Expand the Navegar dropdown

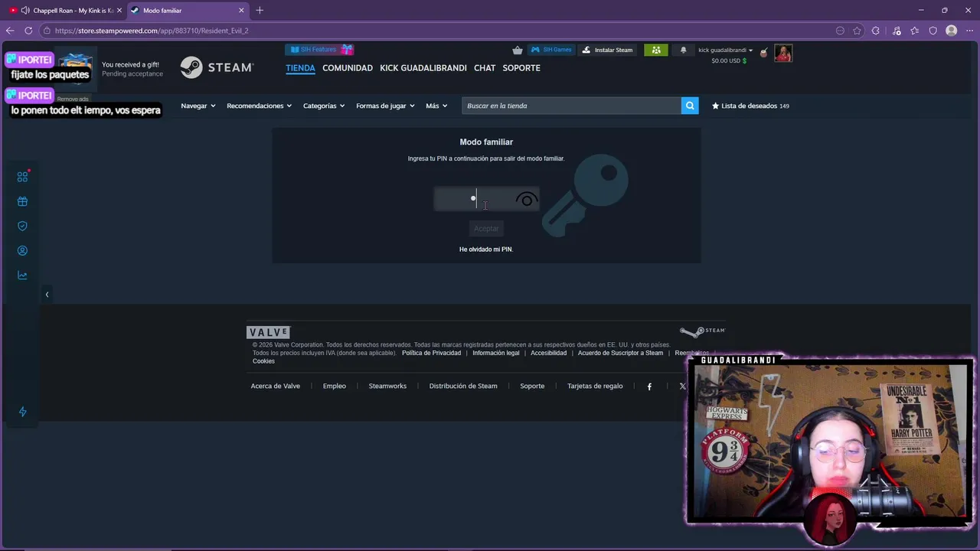click(198, 106)
